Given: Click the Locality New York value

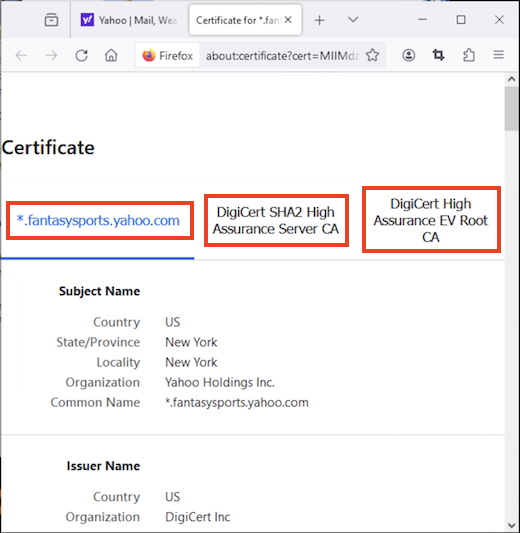Looking at the screenshot, I should (x=191, y=362).
